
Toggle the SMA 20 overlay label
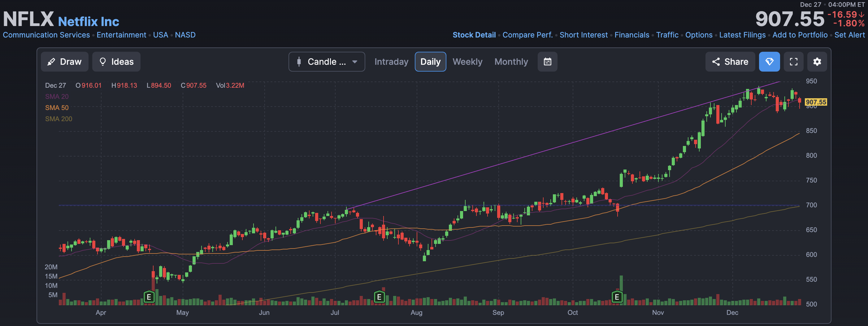tap(57, 96)
